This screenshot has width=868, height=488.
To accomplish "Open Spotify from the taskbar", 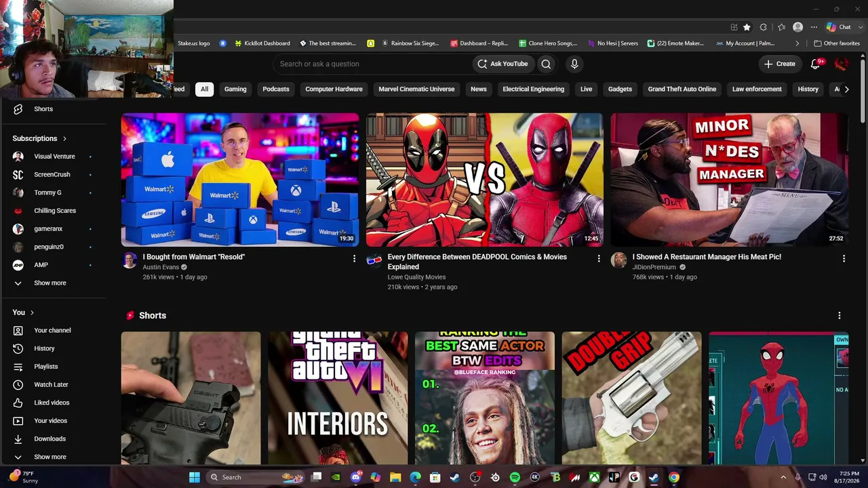I will pyautogui.click(x=515, y=477).
